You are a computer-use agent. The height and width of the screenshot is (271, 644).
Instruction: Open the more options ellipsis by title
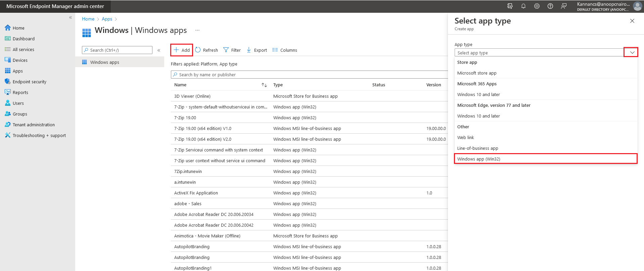tap(197, 30)
